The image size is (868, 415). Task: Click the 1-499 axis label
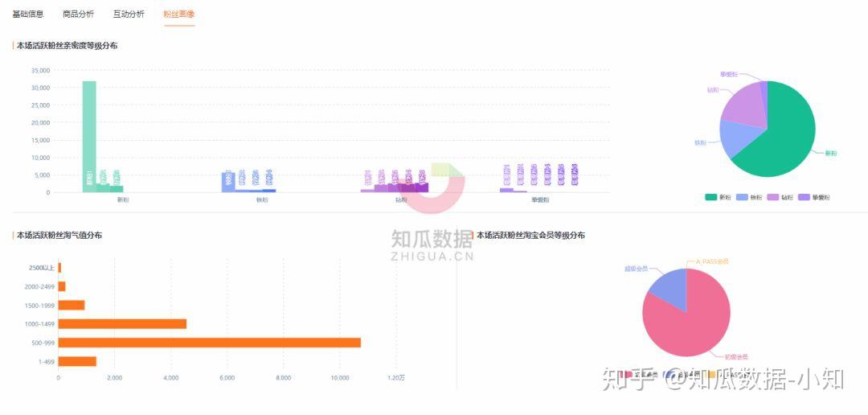pyautogui.click(x=47, y=362)
